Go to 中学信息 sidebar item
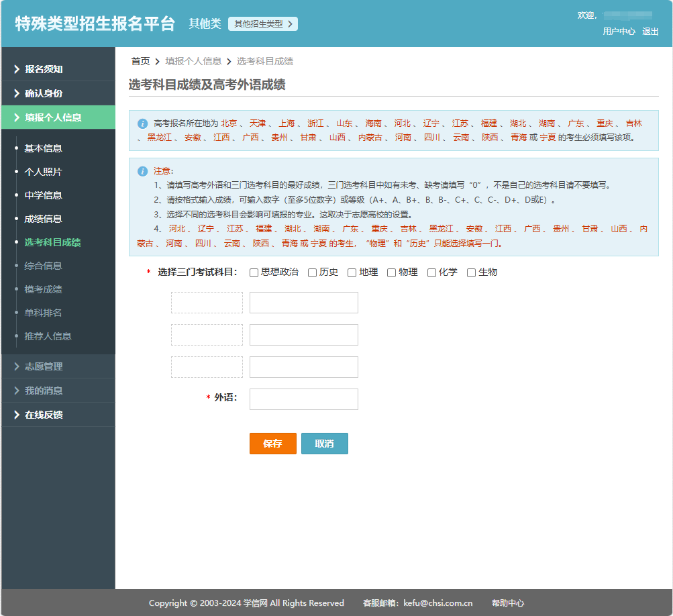Image resolution: width=673 pixels, height=616 pixels. pyautogui.click(x=43, y=195)
